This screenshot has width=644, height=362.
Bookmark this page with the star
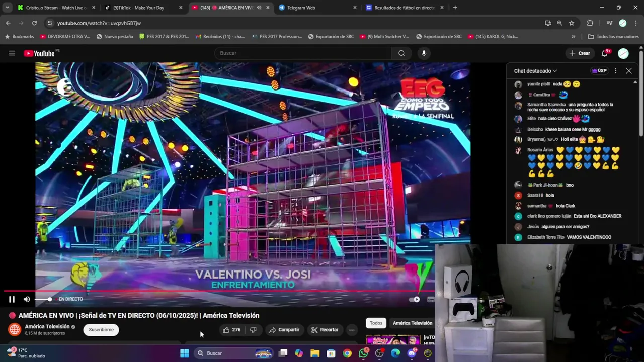point(572,23)
